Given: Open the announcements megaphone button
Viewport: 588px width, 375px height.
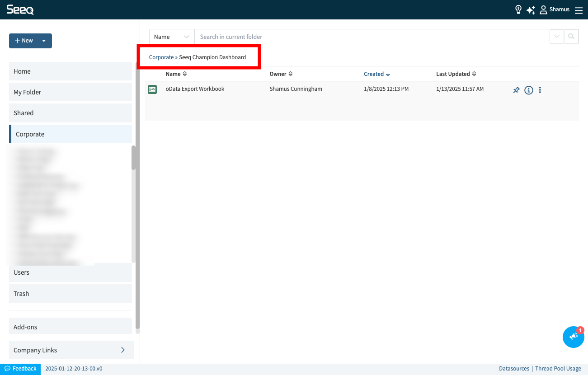Looking at the screenshot, I should (x=574, y=337).
